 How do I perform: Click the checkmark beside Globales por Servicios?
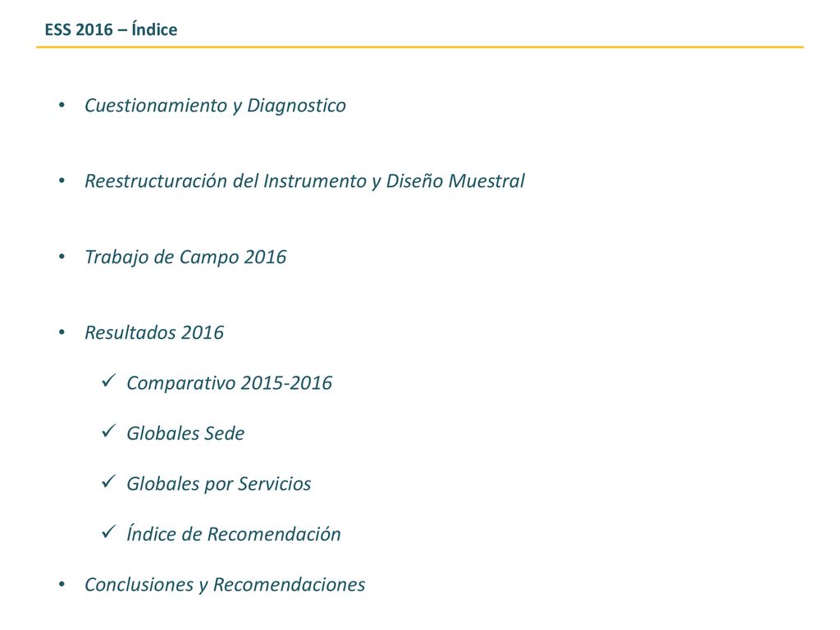(x=109, y=482)
